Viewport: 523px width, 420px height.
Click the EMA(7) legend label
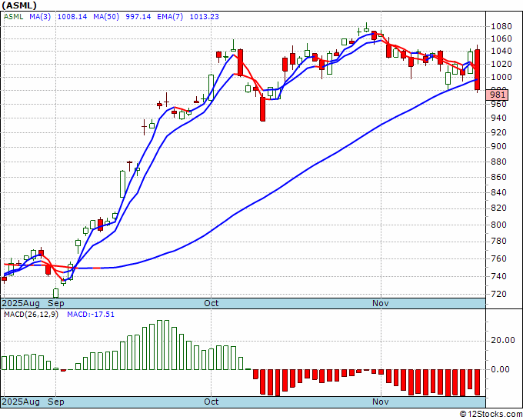click(x=170, y=16)
